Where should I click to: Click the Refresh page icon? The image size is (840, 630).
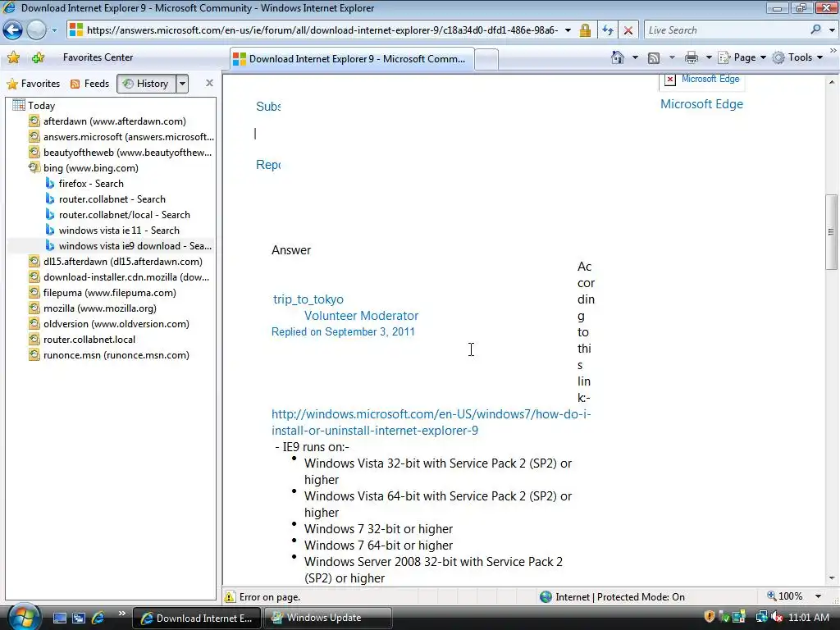pyautogui.click(x=608, y=30)
